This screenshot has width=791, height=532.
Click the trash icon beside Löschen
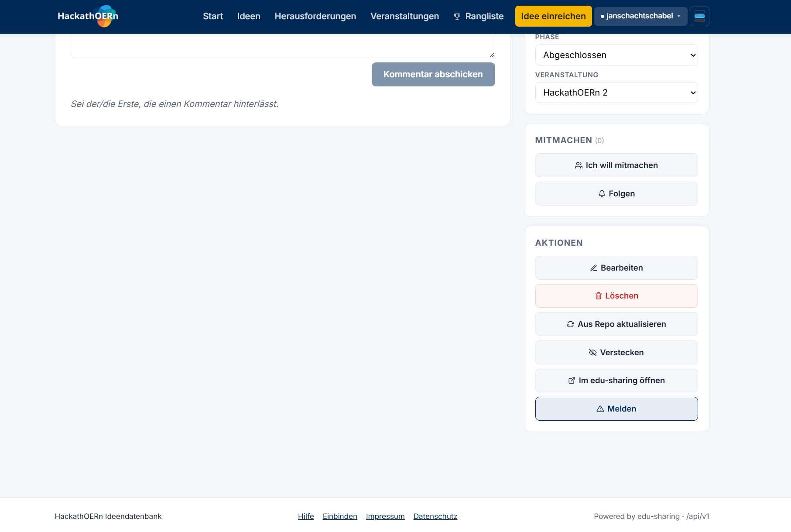click(x=599, y=296)
